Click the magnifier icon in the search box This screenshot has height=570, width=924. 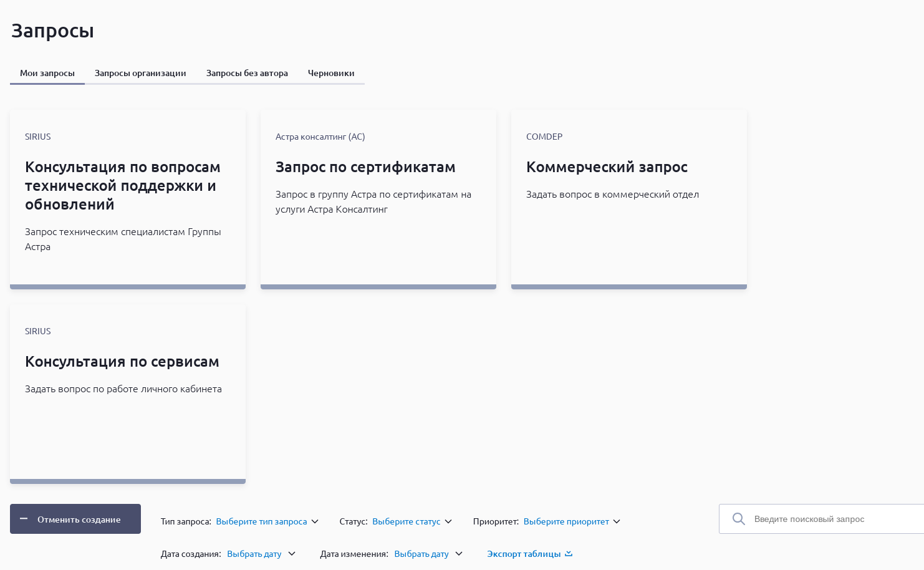(x=739, y=519)
